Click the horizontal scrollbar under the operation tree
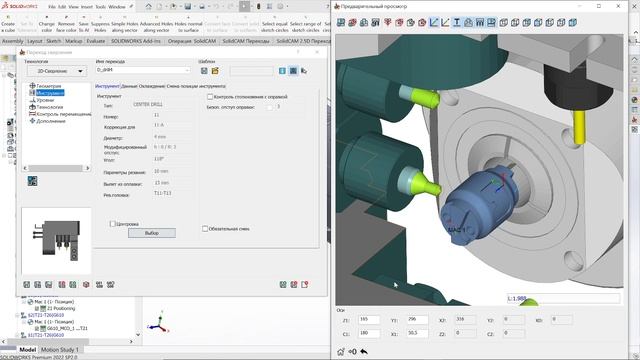Image resolution: width=640 pixels, height=360 pixels. click(57, 168)
